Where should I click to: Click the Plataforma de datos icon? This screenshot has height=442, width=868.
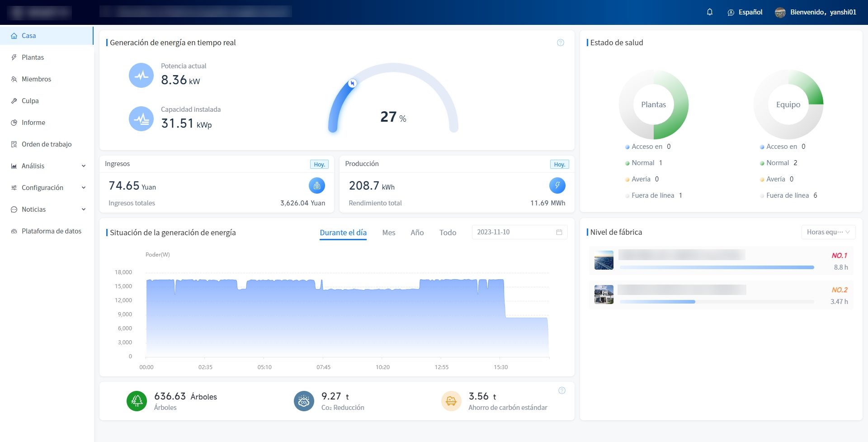tap(14, 231)
